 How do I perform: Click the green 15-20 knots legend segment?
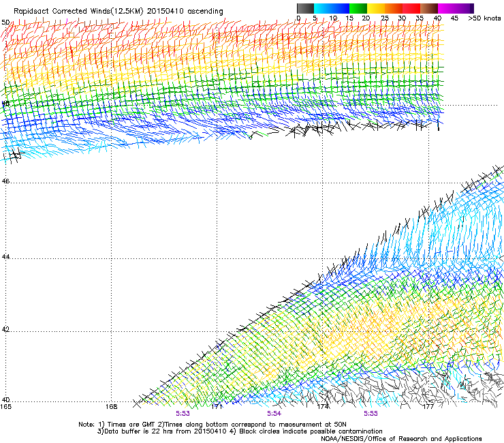coord(358,8)
